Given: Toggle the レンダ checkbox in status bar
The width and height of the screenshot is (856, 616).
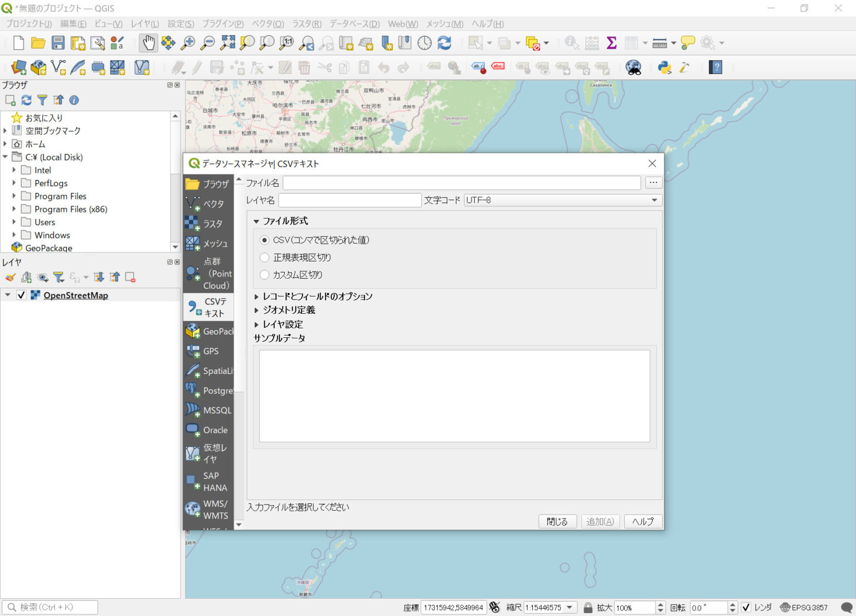Looking at the screenshot, I should 747,607.
